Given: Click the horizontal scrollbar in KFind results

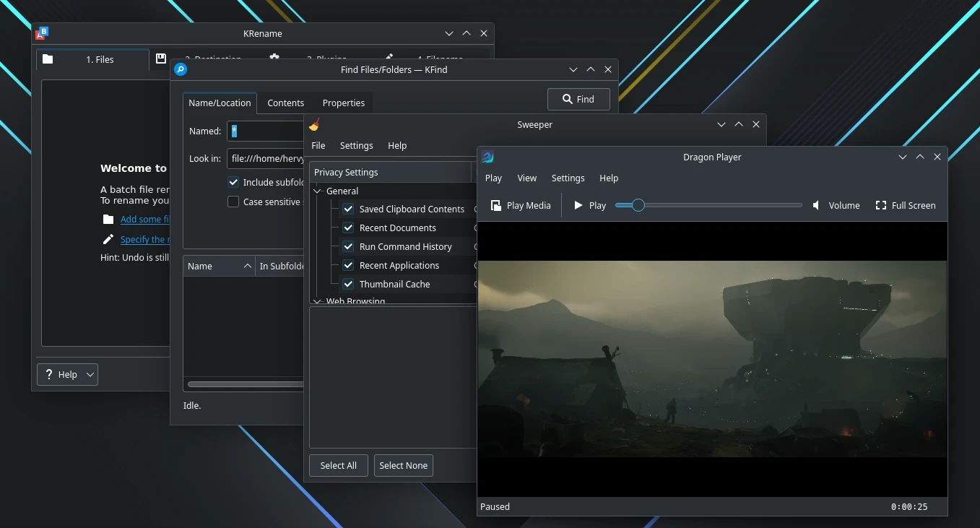Looking at the screenshot, I should pos(246,384).
